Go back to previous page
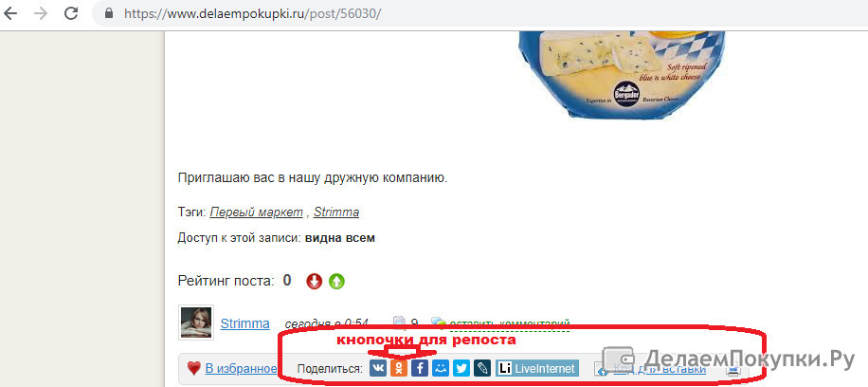This screenshot has height=387, width=868. [10, 13]
